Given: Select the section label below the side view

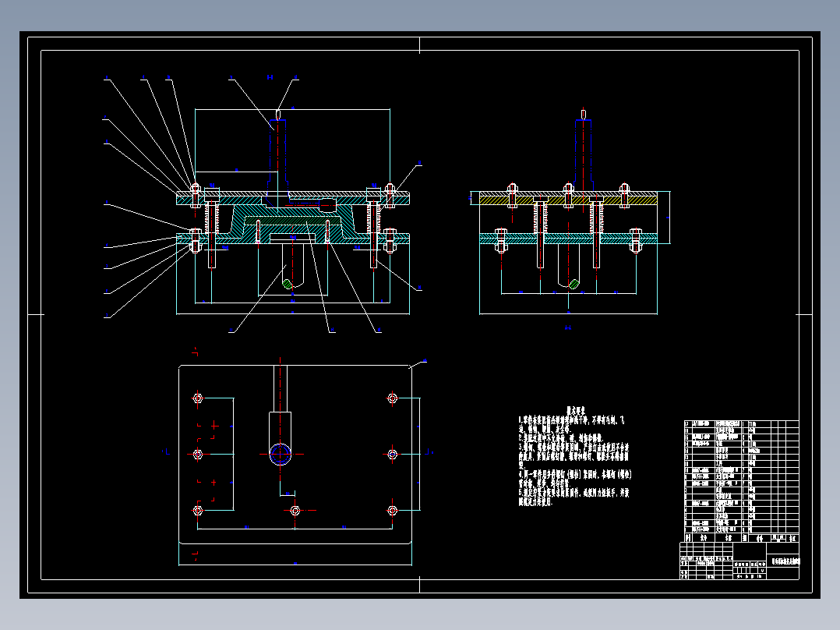Looking at the screenshot, I should click(x=568, y=327).
